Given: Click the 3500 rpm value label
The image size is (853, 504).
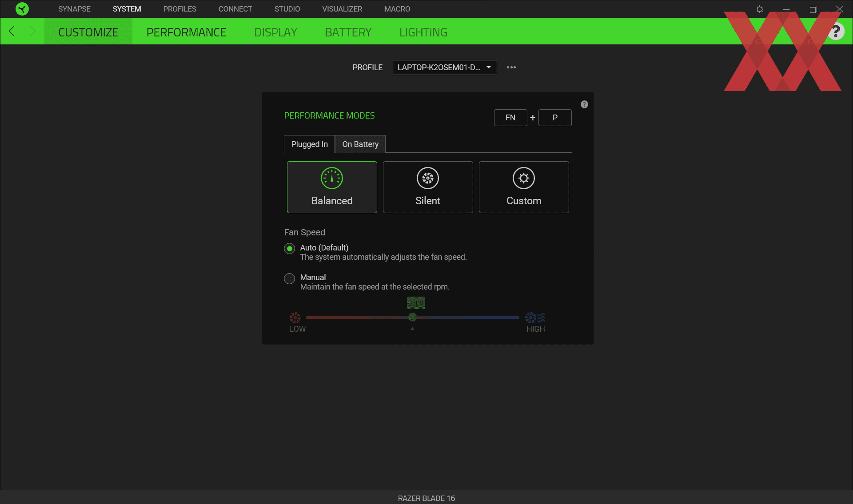Looking at the screenshot, I should coord(416,303).
